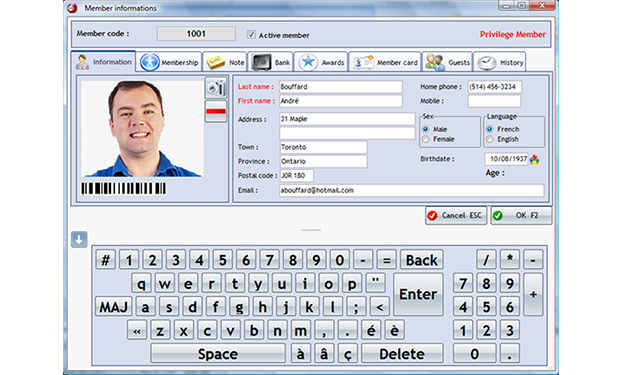Viewport: 622px width, 375px height.
Task: Select the Male radio button
Action: click(426, 129)
